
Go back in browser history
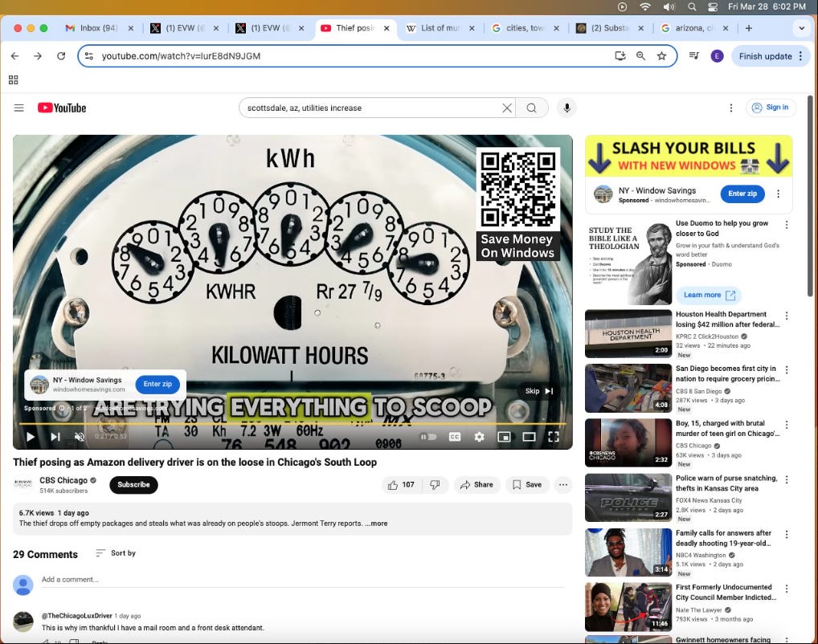coord(14,55)
